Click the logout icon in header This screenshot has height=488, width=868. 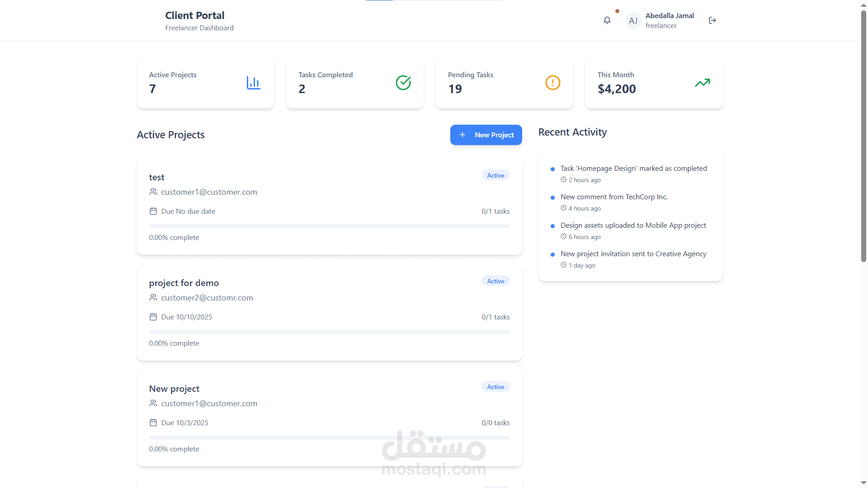point(712,20)
